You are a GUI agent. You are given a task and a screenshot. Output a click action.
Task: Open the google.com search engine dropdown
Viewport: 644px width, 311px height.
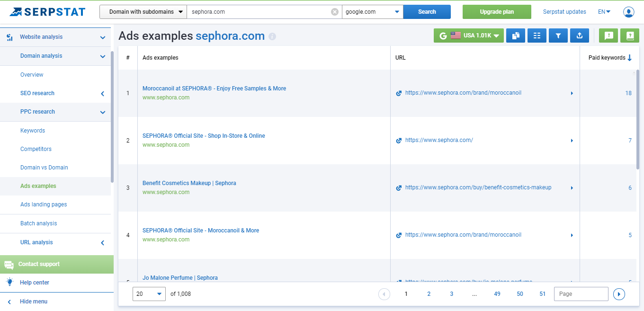[x=373, y=12]
